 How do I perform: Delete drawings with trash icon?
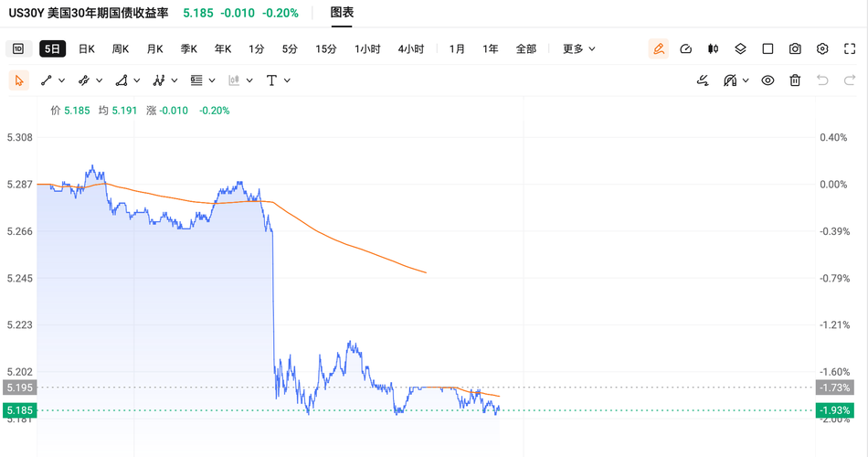(x=795, y=80)
